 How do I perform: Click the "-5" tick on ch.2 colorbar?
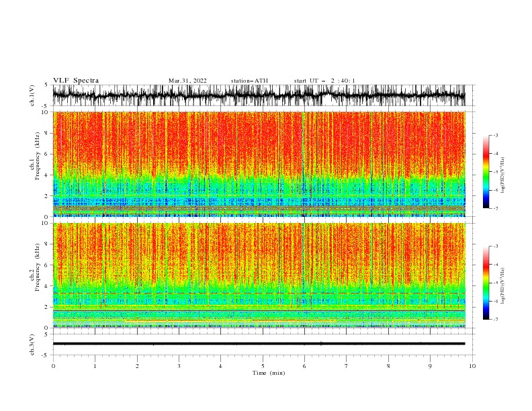tap(495, 283)
